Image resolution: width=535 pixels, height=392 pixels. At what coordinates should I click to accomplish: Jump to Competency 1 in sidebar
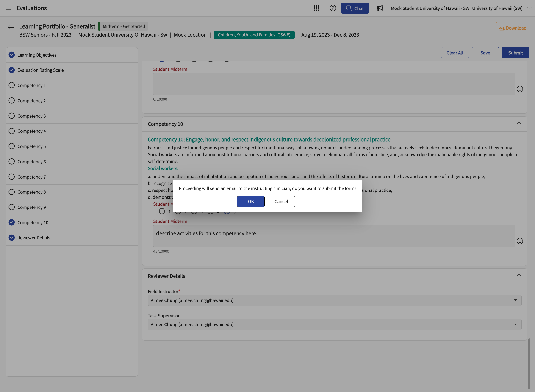[72, 86]
